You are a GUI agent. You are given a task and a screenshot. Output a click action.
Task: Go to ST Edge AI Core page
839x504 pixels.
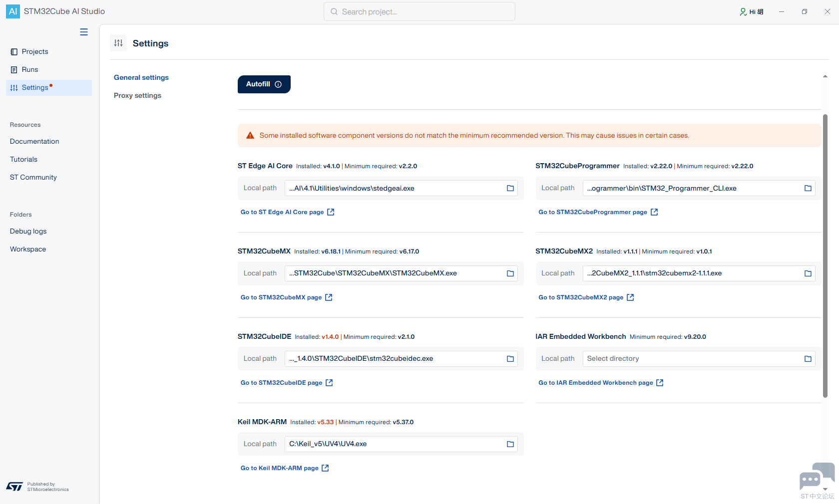pos(287,212)
